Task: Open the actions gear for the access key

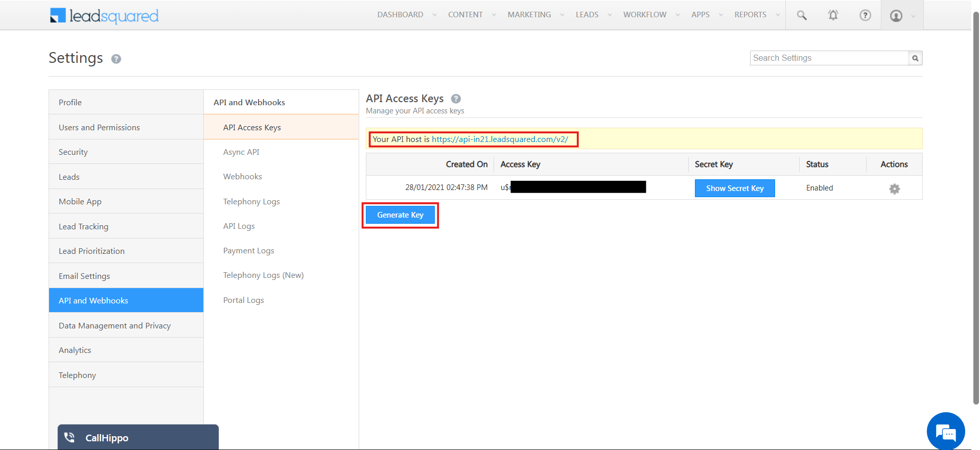Action: pos(894,188)
